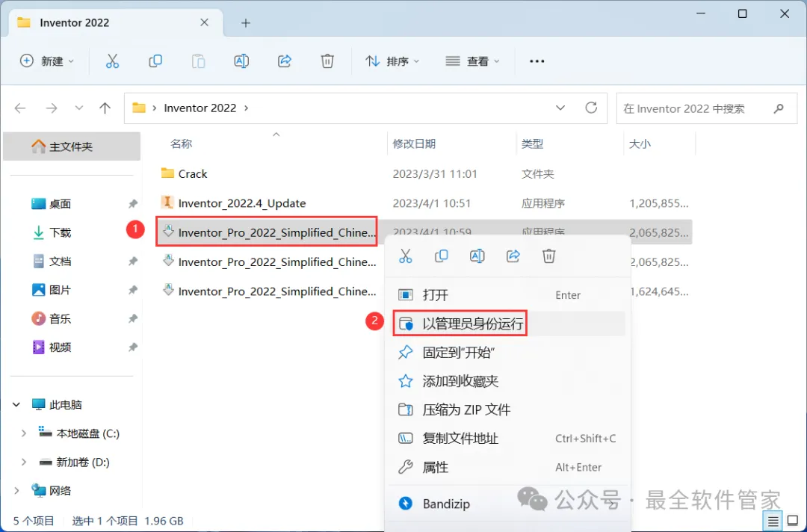Click the search magnifier icon
This screenshot has width=807, height=532.
click(x=779, y=108)
